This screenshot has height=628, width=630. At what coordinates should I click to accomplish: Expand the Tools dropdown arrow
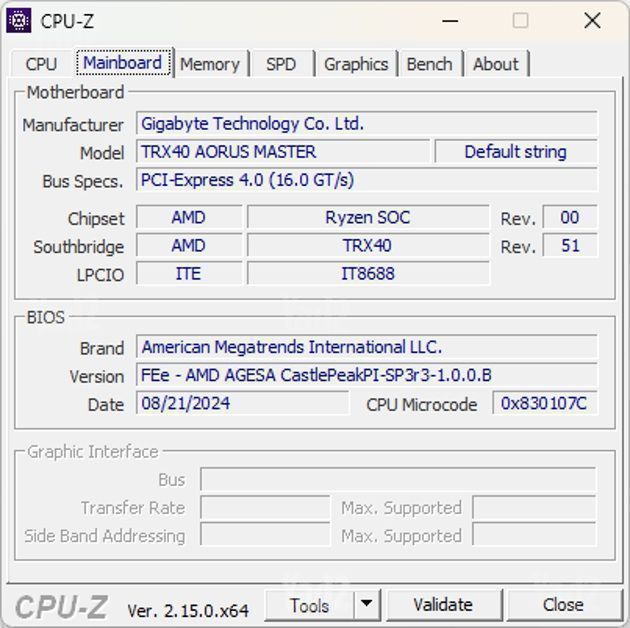click(366, 605)
